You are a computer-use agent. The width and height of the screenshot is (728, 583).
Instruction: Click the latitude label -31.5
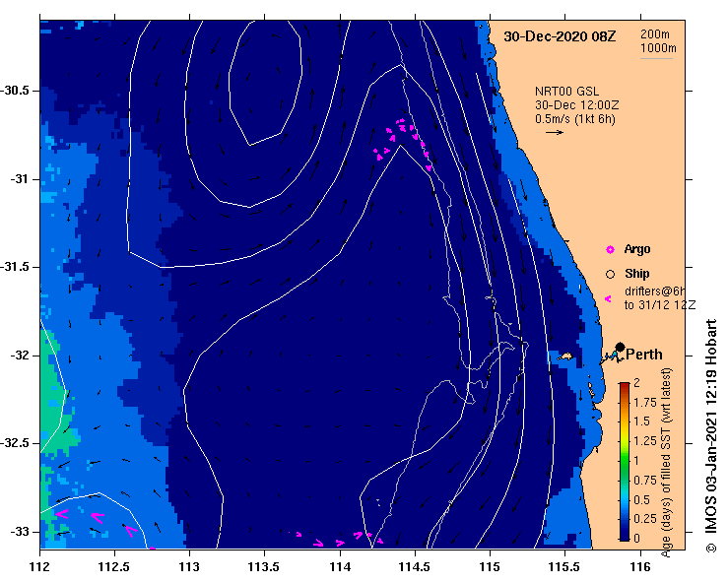pos(15,267)
